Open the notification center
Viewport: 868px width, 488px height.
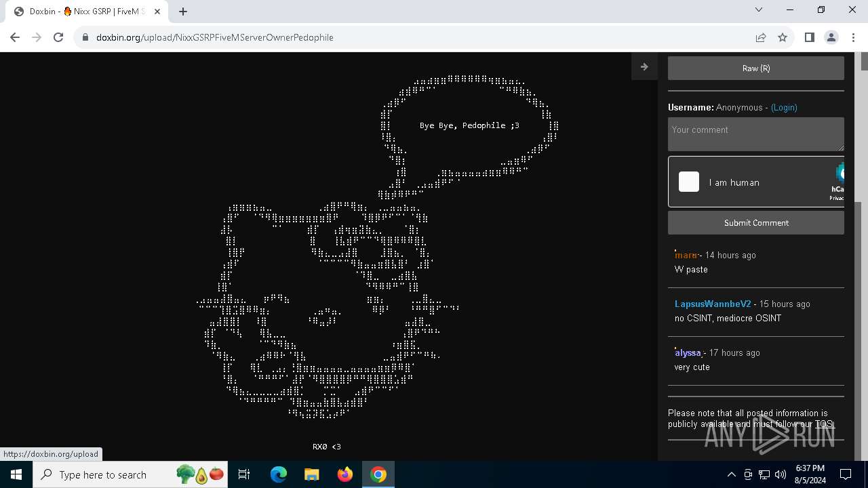[x=846, y=474]
